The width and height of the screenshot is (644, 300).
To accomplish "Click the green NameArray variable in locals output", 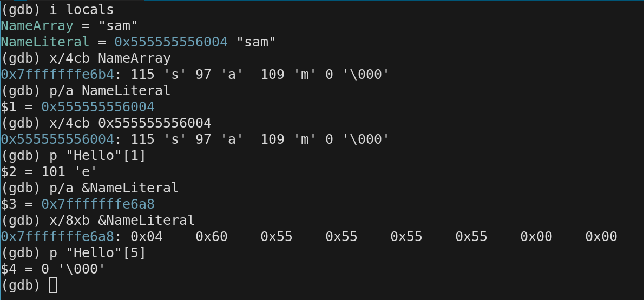I will point(37,25).
